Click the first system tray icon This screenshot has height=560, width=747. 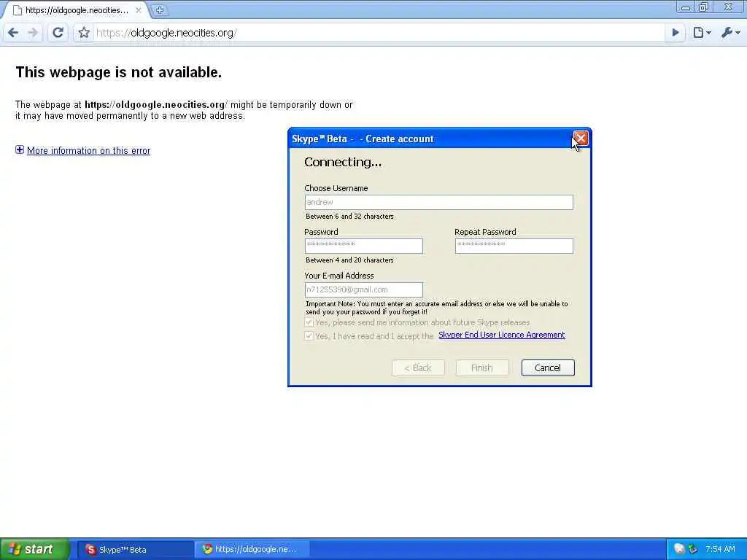click(x=679, y=549)
